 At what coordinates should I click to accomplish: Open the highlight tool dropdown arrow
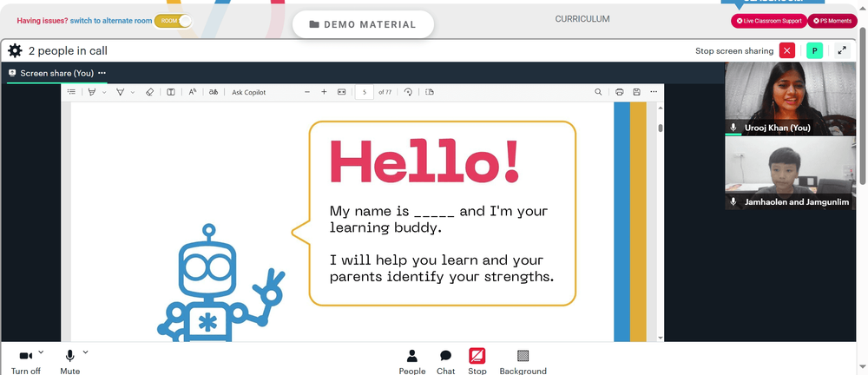click(104, 92)
